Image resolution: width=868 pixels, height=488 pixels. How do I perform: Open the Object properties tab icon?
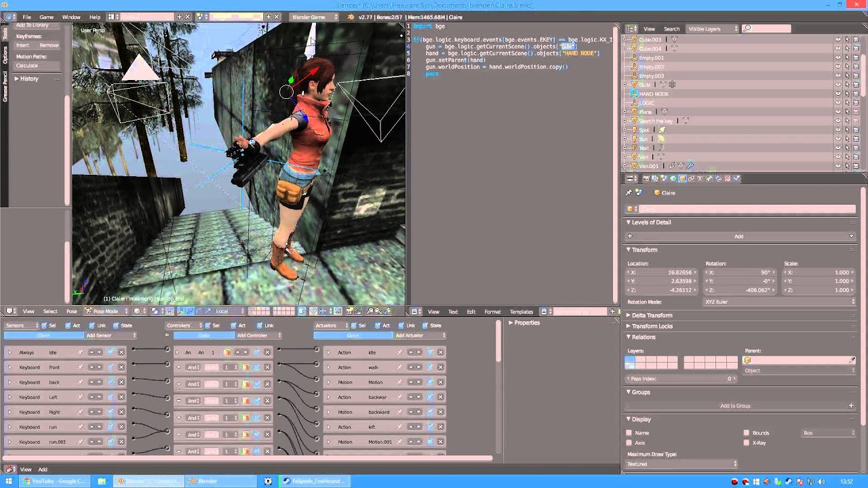coord(682,178)
